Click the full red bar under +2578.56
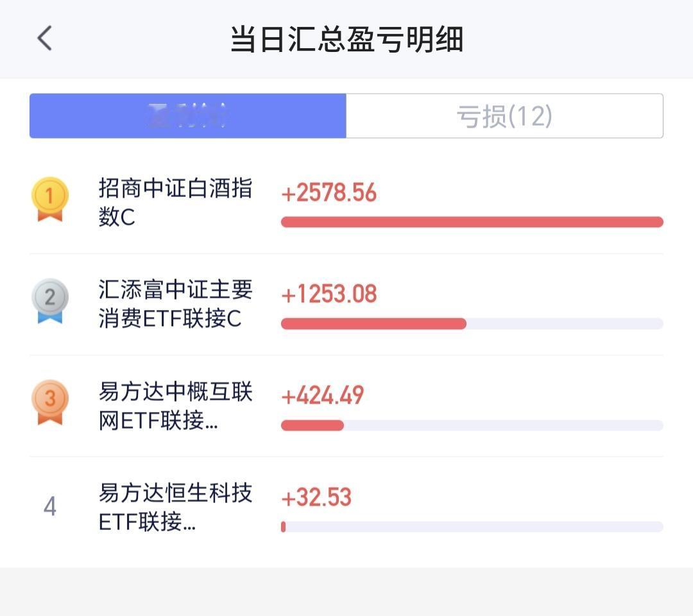This screenshot has width=693, height=616. click(x=472, y=222)
